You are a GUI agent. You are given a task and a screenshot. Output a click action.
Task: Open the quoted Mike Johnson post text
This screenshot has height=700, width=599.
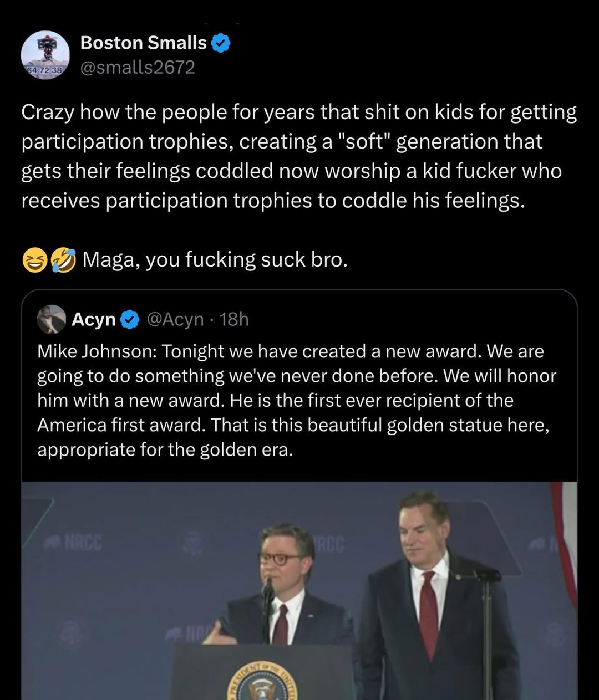(297, 400)
